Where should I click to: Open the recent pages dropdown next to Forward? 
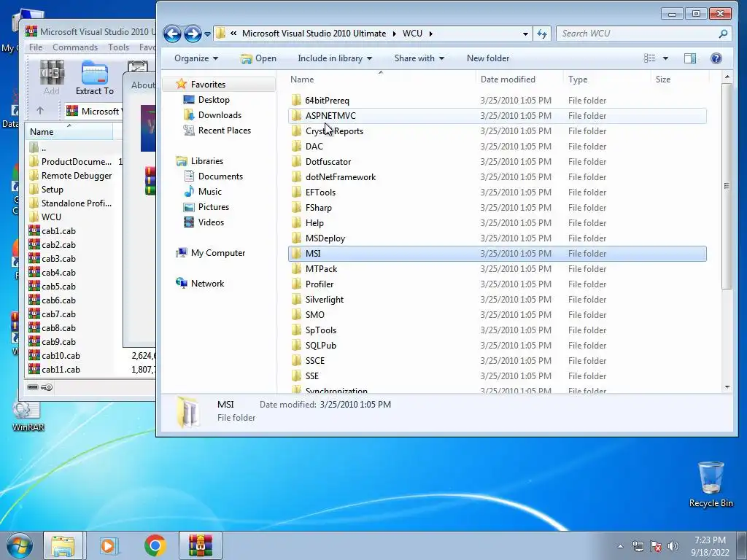(x=207, y=34)
